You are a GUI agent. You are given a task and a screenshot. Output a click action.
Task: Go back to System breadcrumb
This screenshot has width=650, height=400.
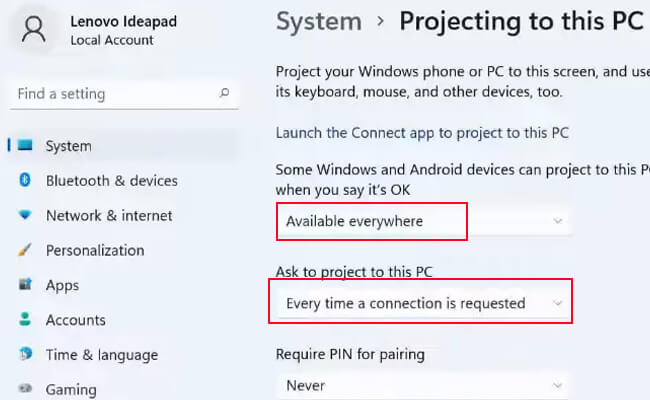pos(319,21)
